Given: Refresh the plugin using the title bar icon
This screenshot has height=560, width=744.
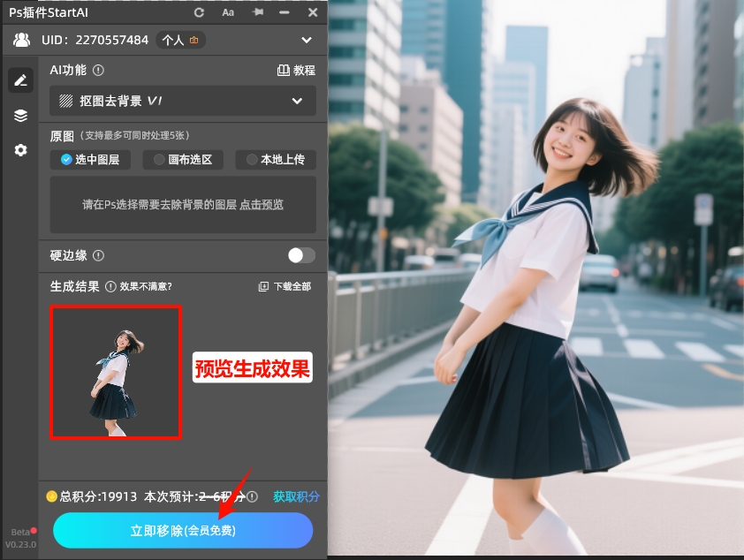Looking at the screenshot, I should tap(200, 12).
